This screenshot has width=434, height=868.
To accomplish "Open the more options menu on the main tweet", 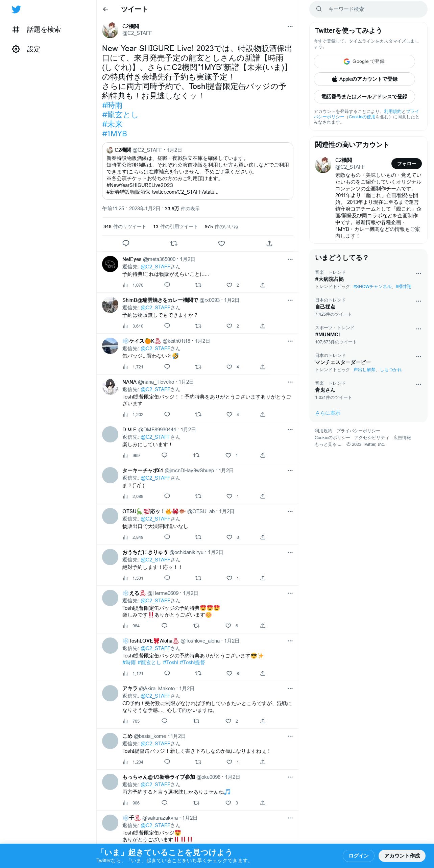I will pyautogui.click(x=290, y=26).
